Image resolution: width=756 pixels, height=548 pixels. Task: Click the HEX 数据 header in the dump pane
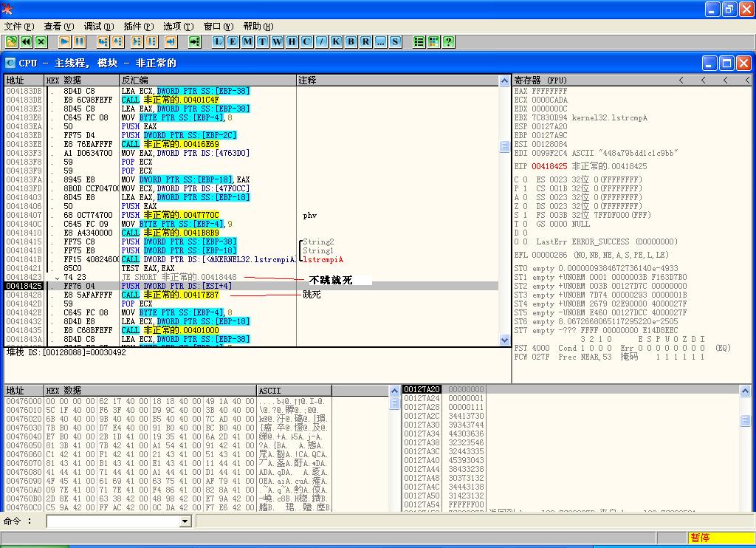[151, 390]
